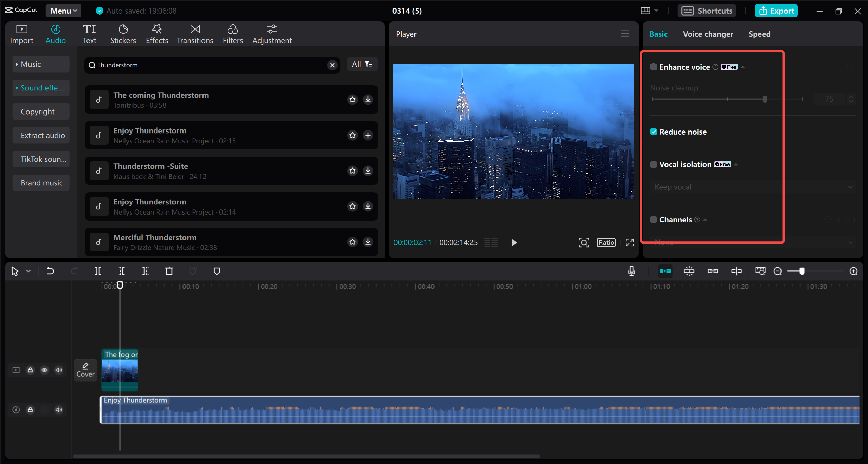Screen dimensions: 868x464
Task: Open the Menu dropdown
Action: pos(63,11)
